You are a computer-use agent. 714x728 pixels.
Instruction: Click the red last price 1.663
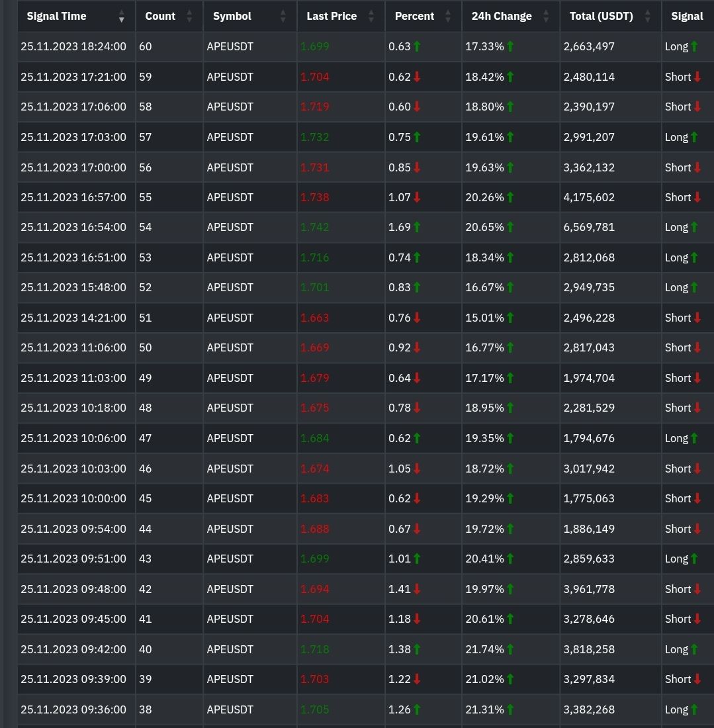[x=315, y=318]
